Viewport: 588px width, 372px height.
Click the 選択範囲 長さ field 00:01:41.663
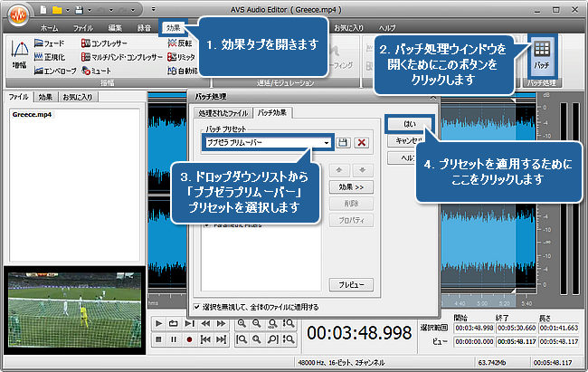pyautogui.click(x=559, y=328)
